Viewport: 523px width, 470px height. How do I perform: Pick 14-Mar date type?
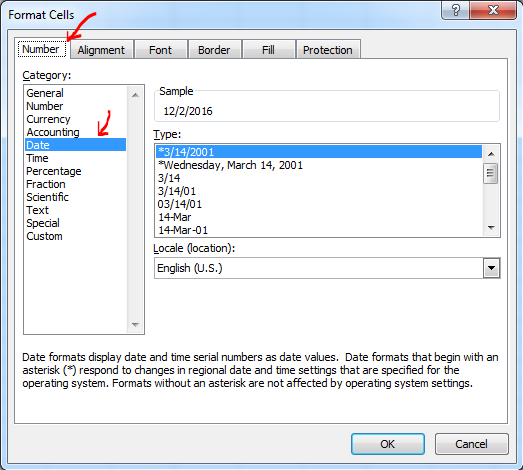pos(319,217)
